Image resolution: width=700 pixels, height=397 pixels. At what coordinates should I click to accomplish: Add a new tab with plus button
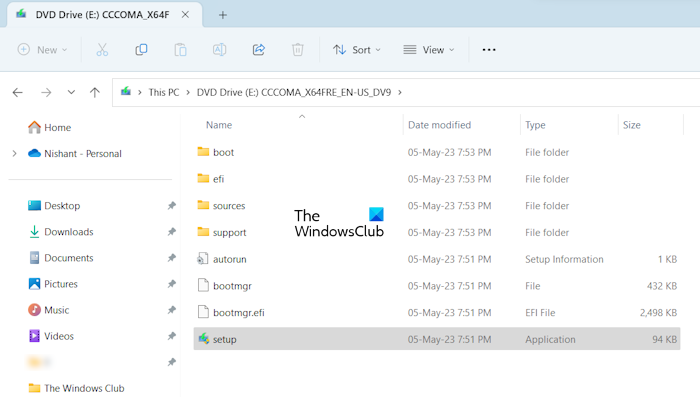click(222, 15)
